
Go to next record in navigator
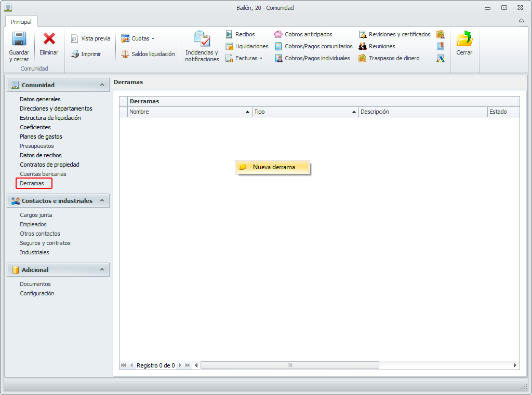[180, 365]
